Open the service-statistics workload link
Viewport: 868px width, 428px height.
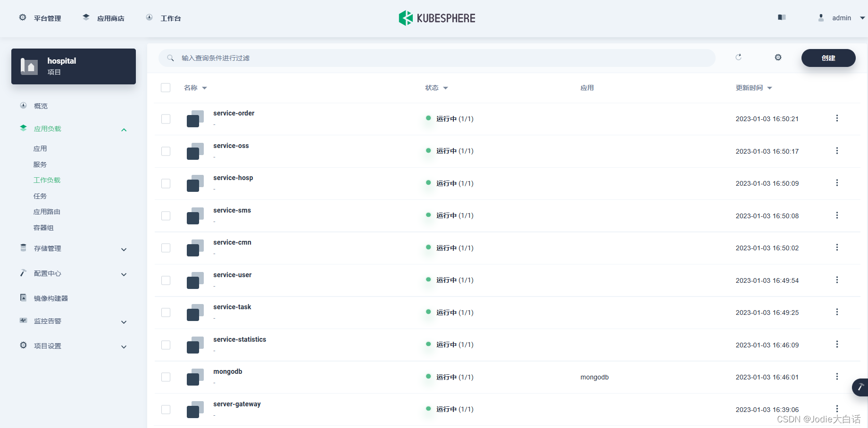click(240, 339)
